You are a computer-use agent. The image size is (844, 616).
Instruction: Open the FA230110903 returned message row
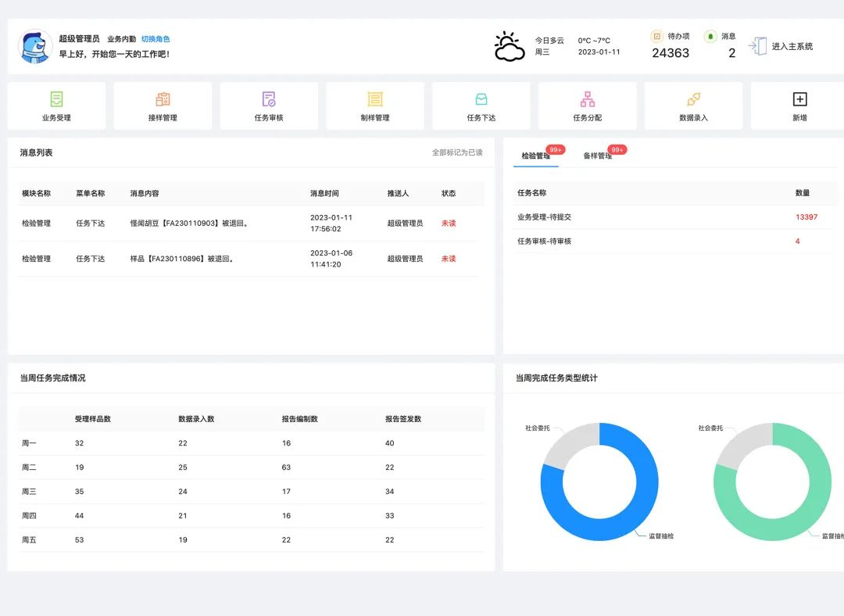pos(252,223)
